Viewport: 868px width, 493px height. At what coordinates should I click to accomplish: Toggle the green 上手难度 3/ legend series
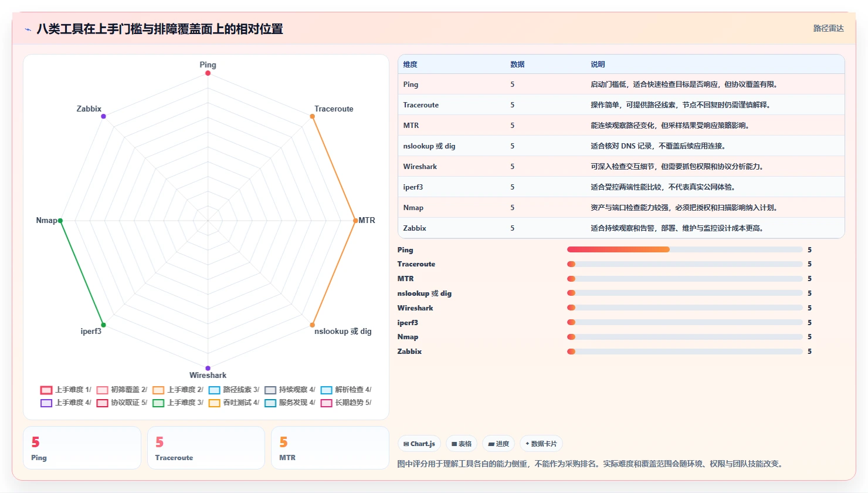tap(178, 403)
